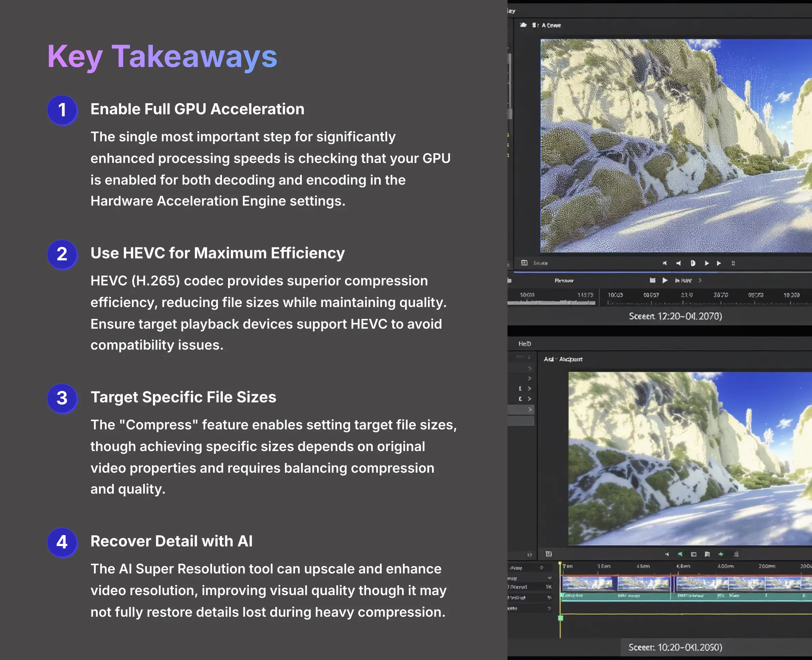This screenshot has width=812, height=660.
Task: Click the back arrow icon under lower preview
Action: point(667,554)
